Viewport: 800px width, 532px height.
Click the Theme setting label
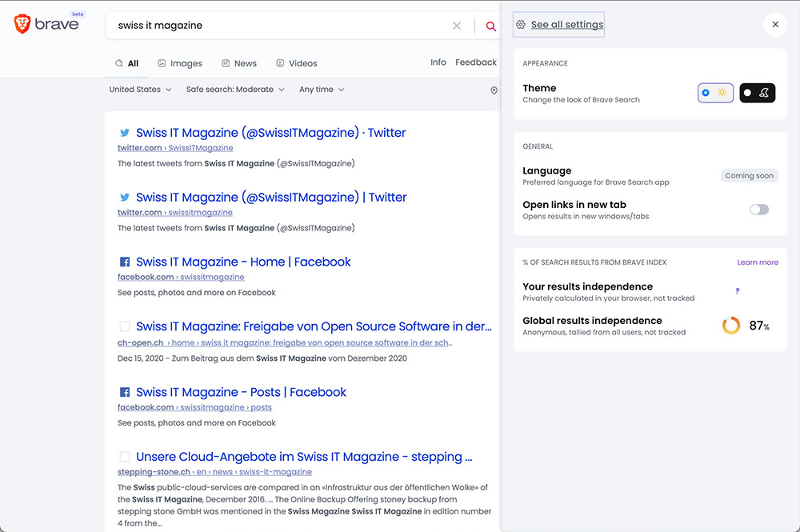[539, 88]
